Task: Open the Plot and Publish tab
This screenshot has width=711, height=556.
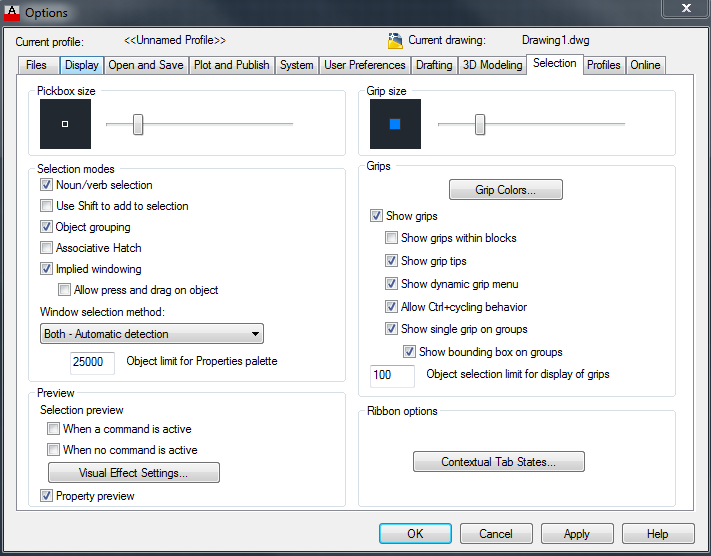Action: click(x=232, y=65)
